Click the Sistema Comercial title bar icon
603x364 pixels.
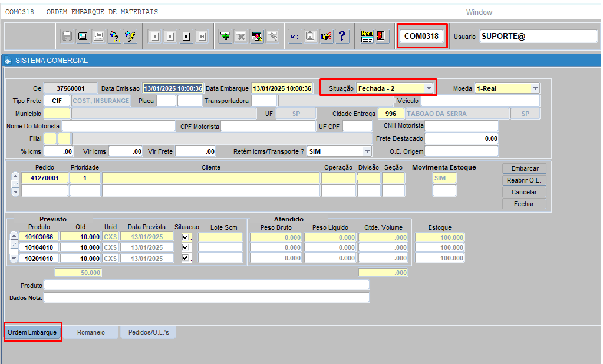pos(8,61)
